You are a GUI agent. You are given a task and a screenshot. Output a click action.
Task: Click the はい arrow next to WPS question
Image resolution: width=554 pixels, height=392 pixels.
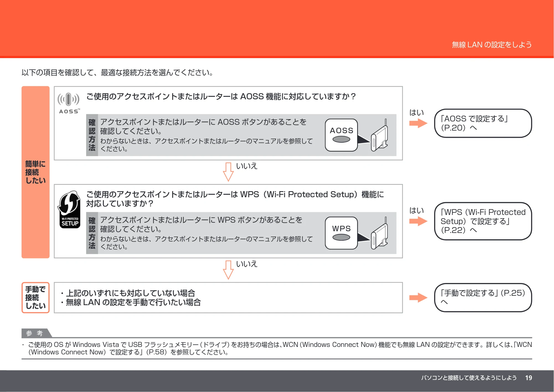pyautogui.click(x=418, y=221)
